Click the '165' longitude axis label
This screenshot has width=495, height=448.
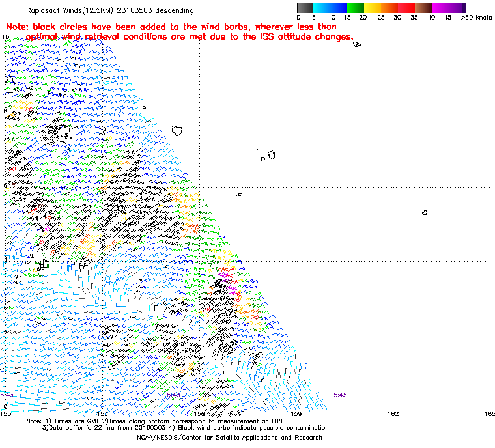pos(490,413)
